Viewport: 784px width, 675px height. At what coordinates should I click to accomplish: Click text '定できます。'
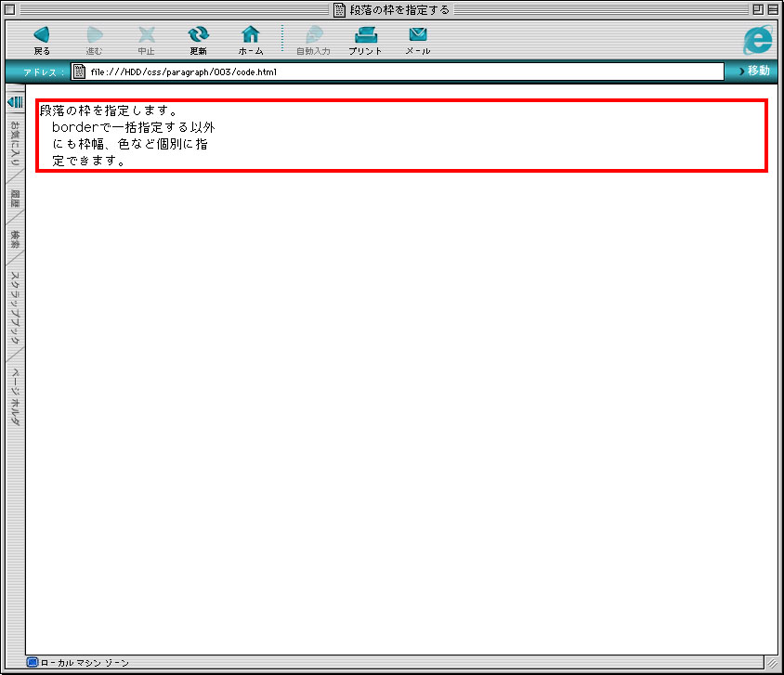88,161
